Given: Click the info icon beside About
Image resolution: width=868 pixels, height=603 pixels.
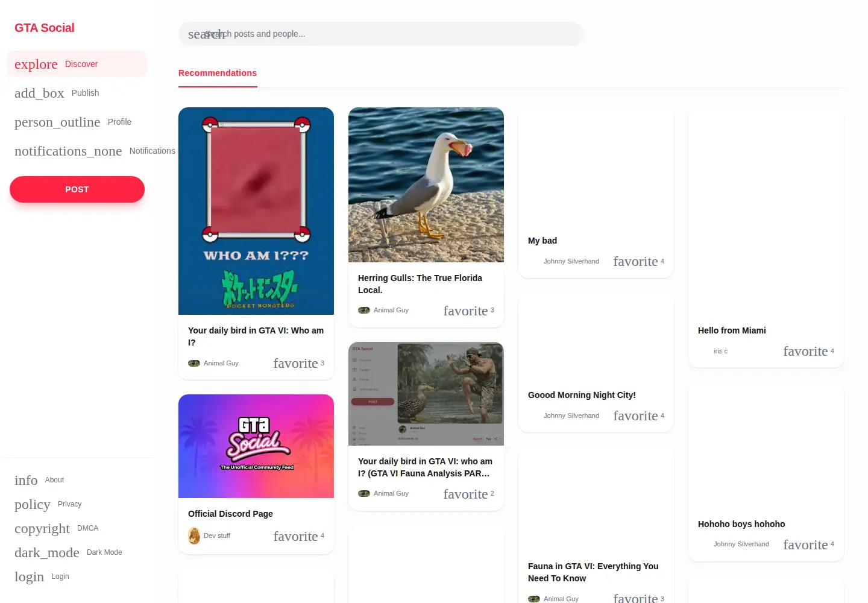Looking at the screenshot, I should (26, 480).
